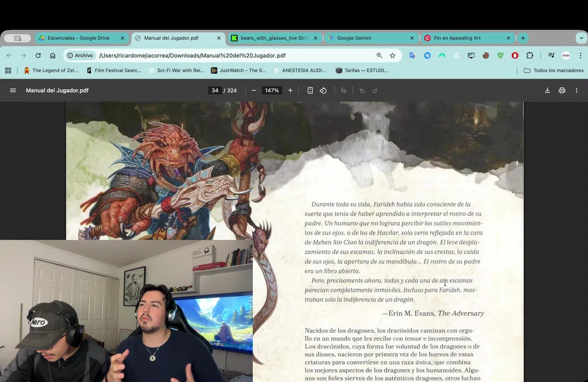Expand the tab search dropdown
This screenshot has height=382, width=588.
click(581, 38)
